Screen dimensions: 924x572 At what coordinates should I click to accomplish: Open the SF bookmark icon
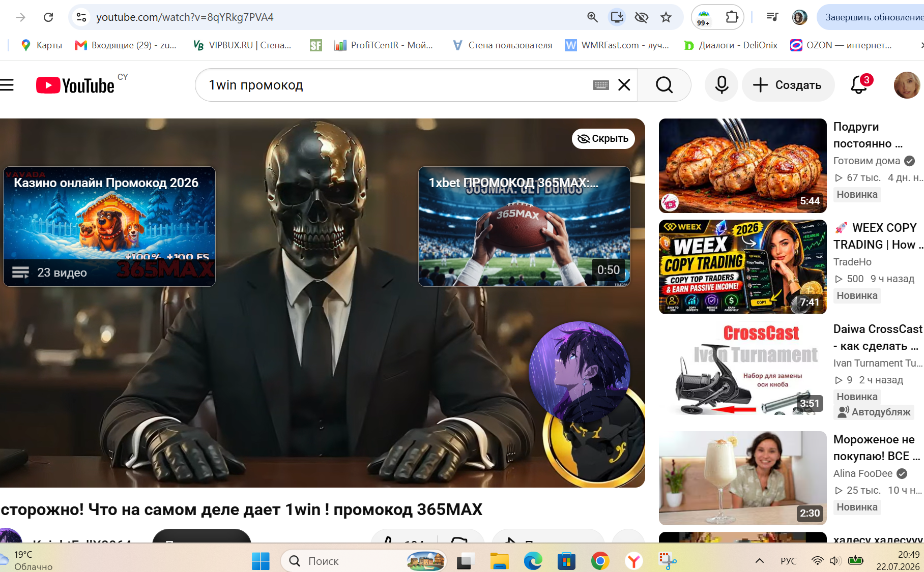tap(316, 45)
